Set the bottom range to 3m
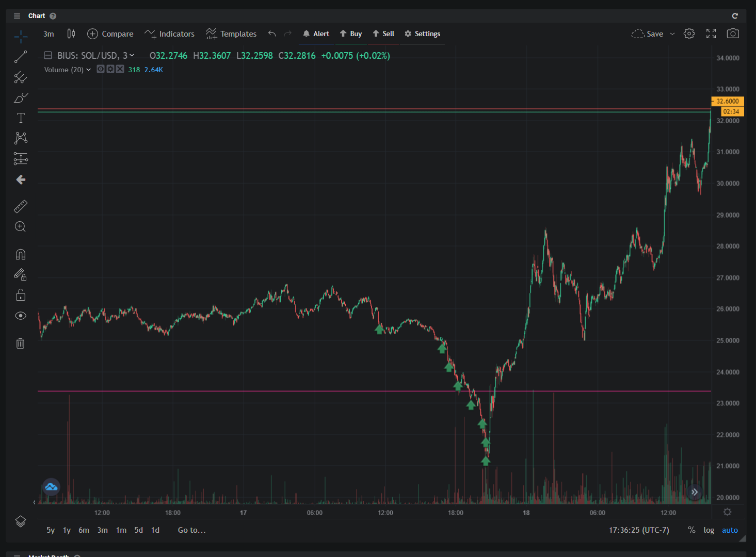This screenshot has height=557, width=756. click(103, 530)
